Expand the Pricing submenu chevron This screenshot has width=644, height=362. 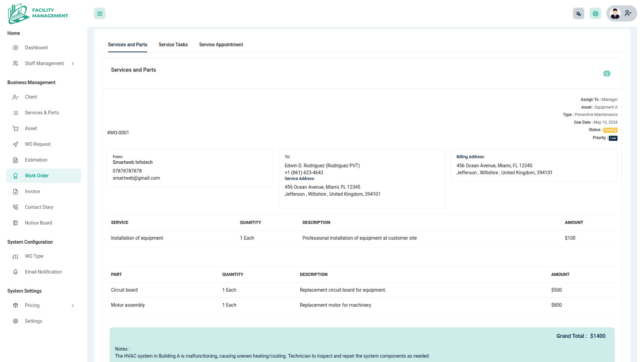[73, 306]
